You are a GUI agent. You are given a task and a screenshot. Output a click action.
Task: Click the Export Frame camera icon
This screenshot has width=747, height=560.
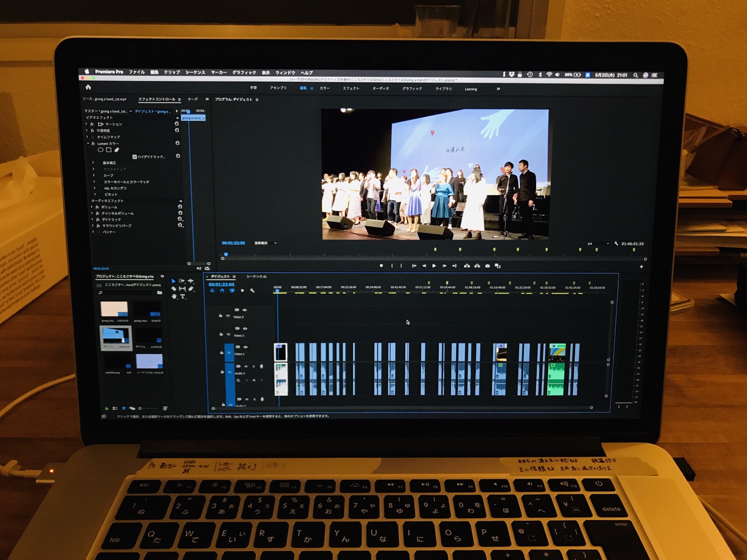[487, 266]
